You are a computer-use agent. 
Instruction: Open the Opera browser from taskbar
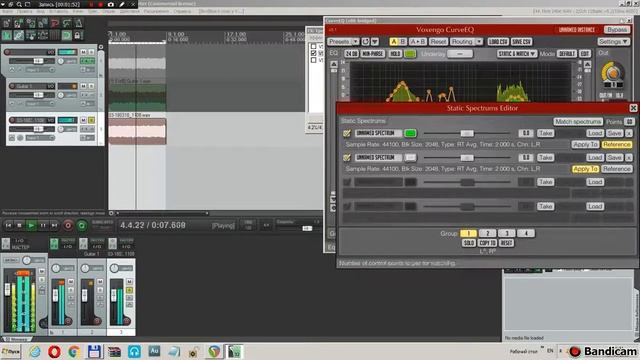click(x=54, y=351)
